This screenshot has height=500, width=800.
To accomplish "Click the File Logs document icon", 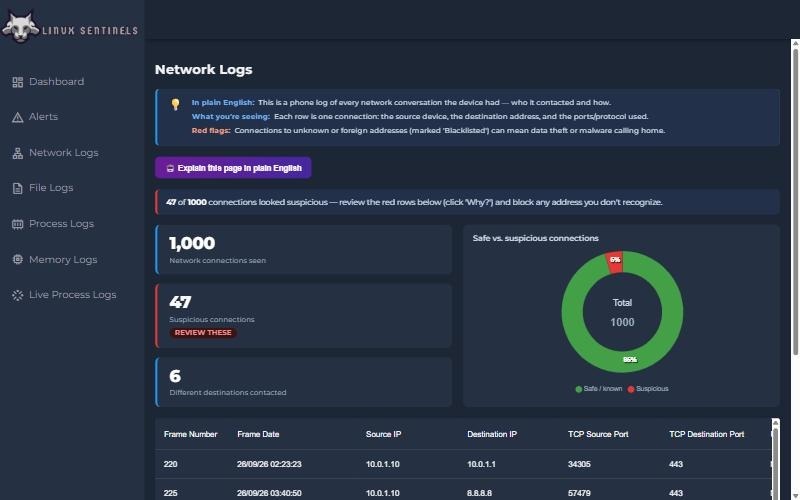I will click(x=17, y=188).
